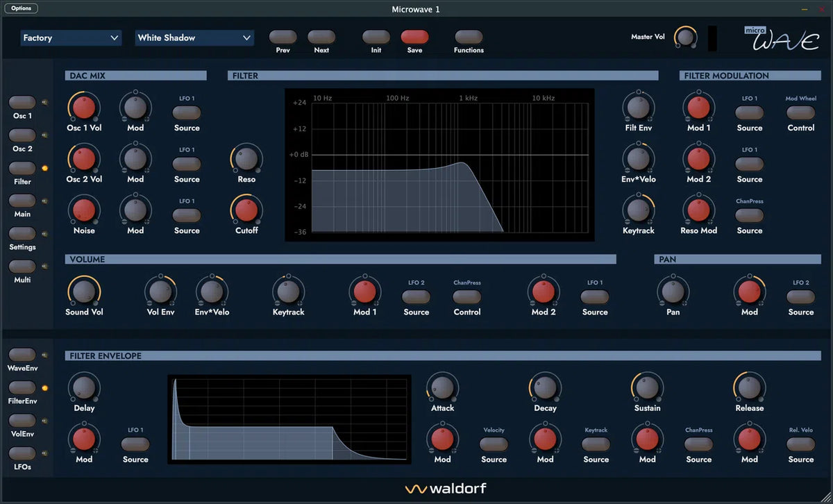Click the filter envelope Sustain knob
833x504 pixels.
(x=647, y=387)
